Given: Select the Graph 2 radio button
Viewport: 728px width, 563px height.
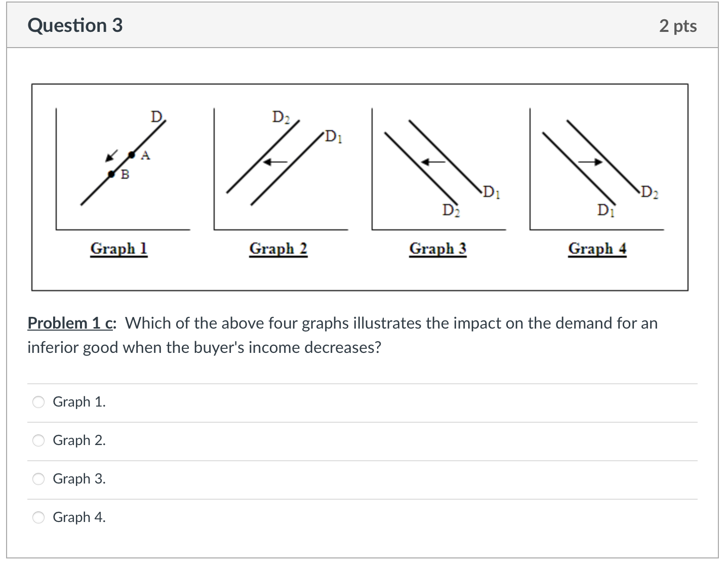Looking at the screenshot, I should point(38,440).
